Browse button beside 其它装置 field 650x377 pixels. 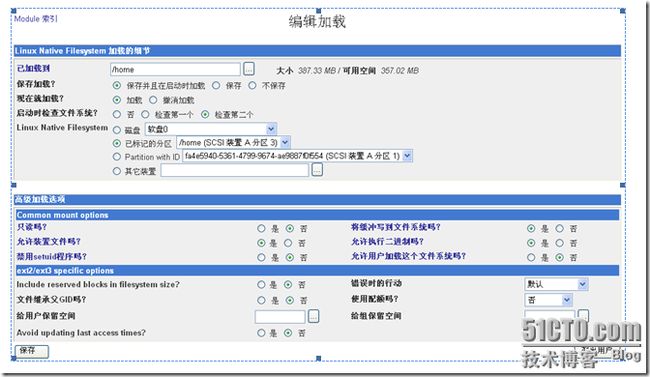[x=317, y=170]
